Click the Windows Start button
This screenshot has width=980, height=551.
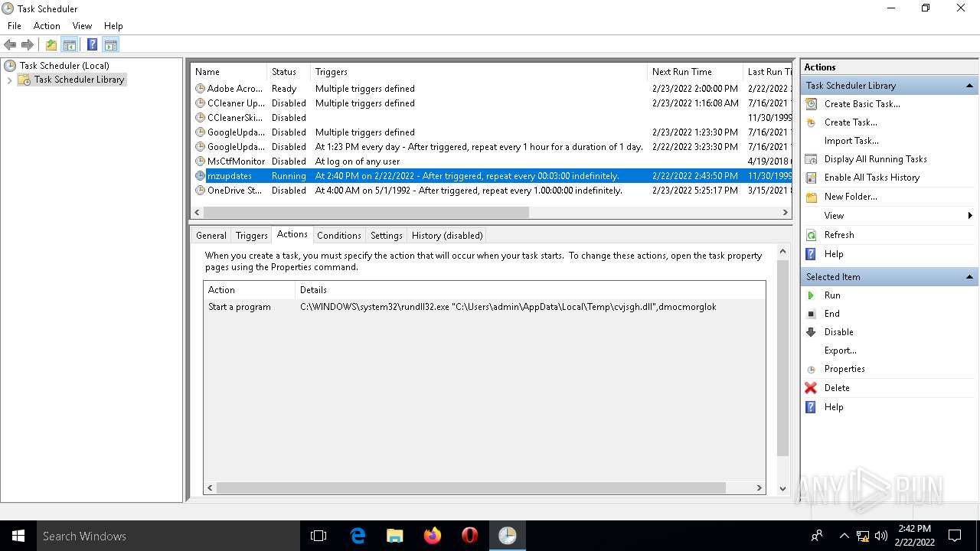(x=18, y=536)
